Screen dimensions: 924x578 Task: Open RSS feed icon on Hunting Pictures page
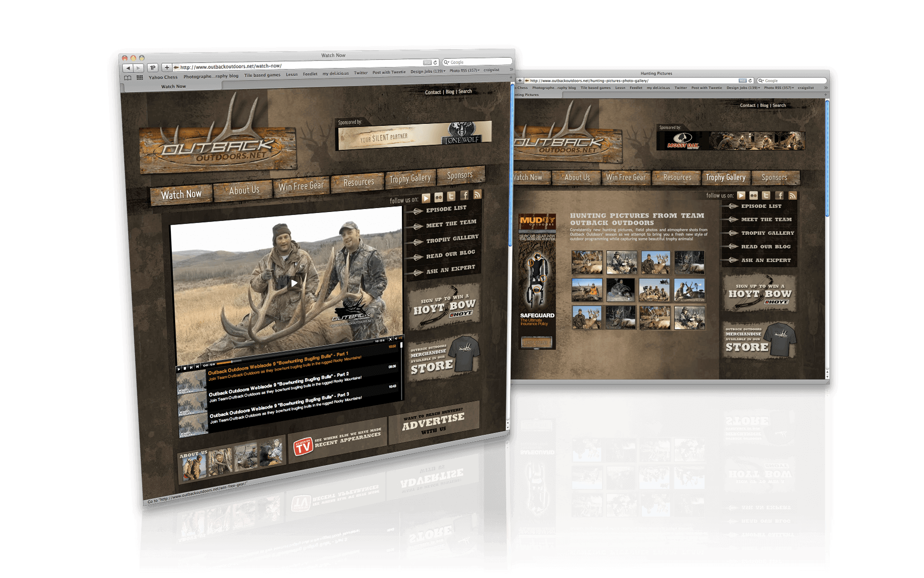[792, 196]
